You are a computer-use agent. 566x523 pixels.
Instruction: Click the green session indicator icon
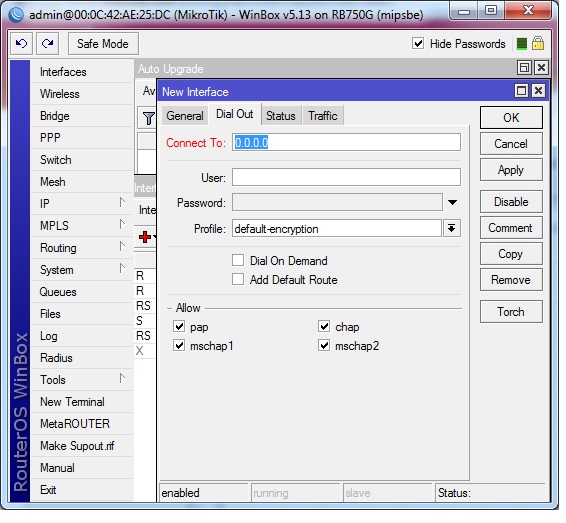click(522, 44)
